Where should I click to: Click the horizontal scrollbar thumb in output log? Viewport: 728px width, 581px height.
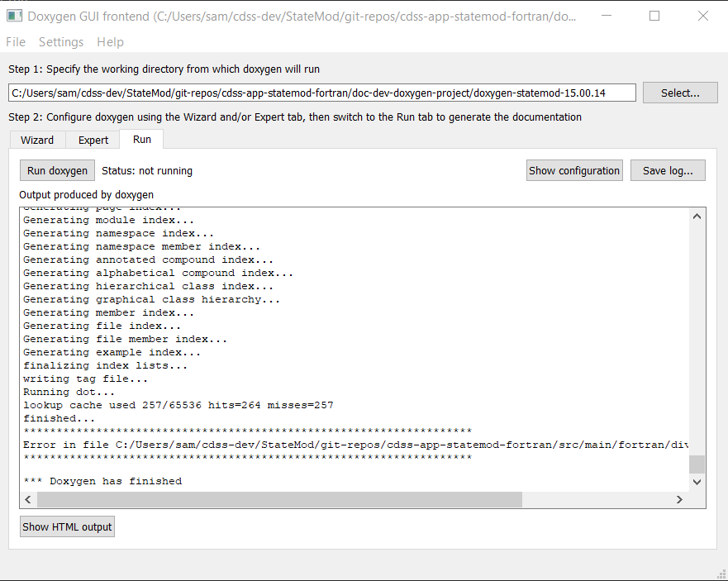279,499
